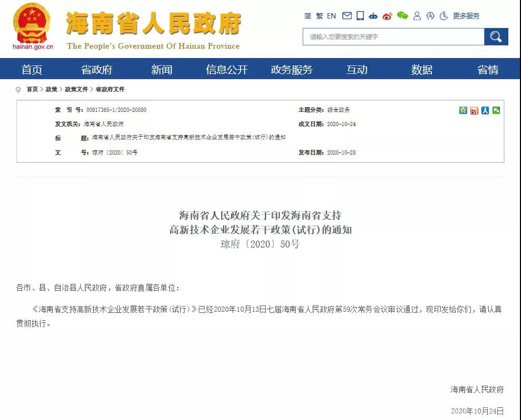Share via blue 人 icon
The image size is (521, 420).
point(485,110)
